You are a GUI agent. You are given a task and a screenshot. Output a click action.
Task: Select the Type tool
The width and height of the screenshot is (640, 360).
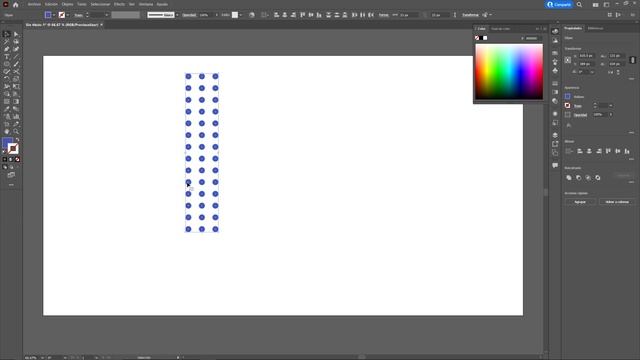[7, 57]
